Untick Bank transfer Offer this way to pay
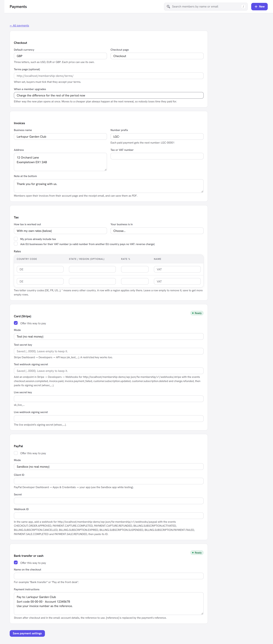This screenshot has width=273, height=644. click(16, 563)
